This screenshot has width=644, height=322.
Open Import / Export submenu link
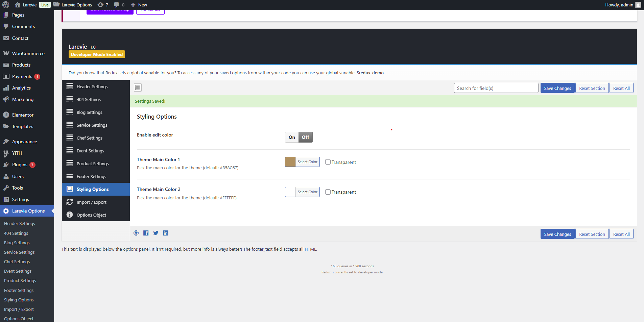pos(19,309)
